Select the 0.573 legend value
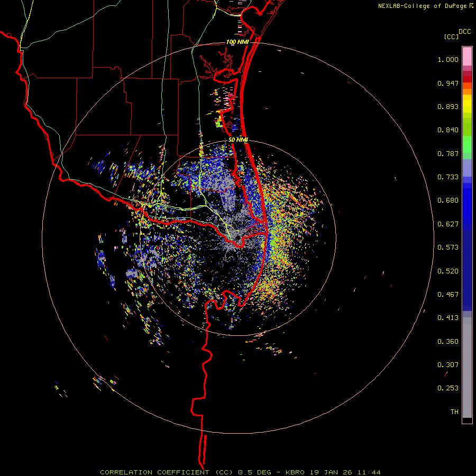 coord(448,248)
